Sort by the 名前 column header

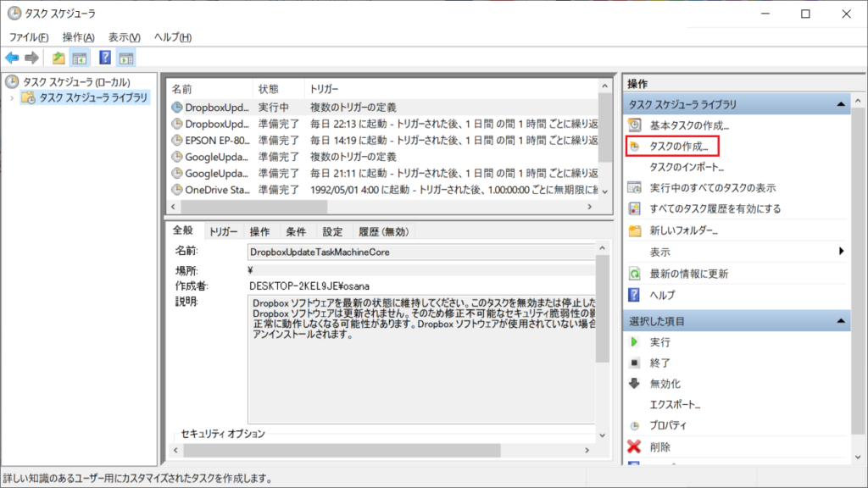210,89
